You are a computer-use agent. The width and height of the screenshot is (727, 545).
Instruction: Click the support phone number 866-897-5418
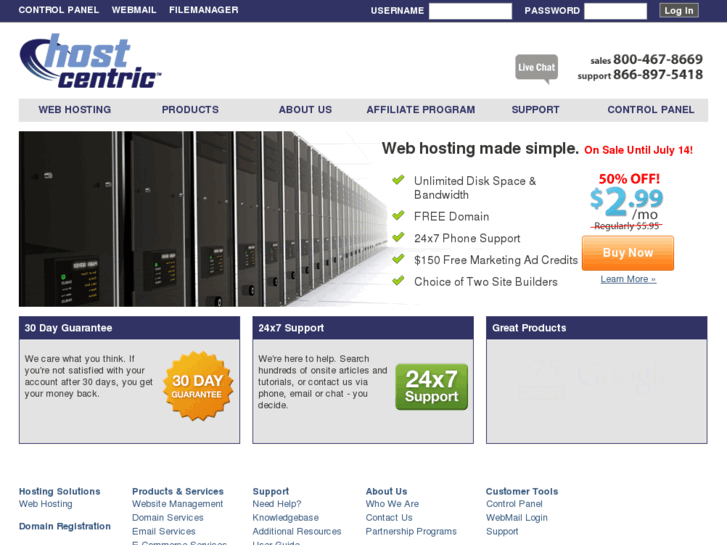click(658, 75)
